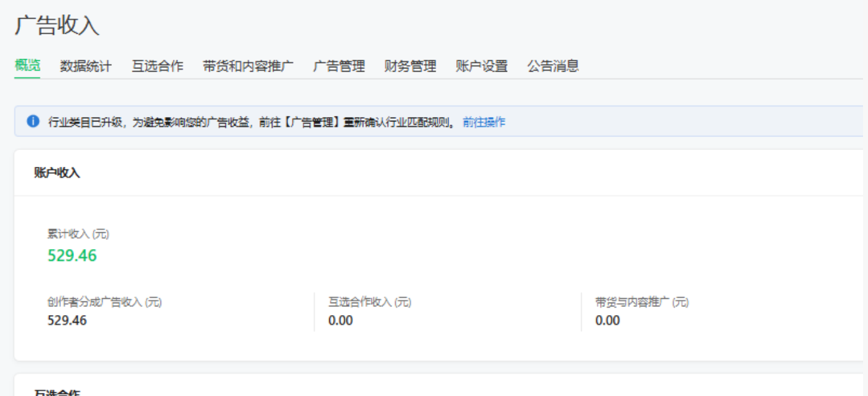Select the green 529.46 total income value
Viewport: 868px width, 396px height.
pos(72,255)
